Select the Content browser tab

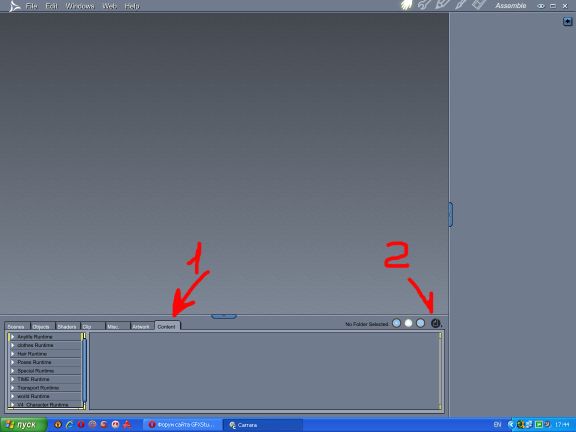167,326
